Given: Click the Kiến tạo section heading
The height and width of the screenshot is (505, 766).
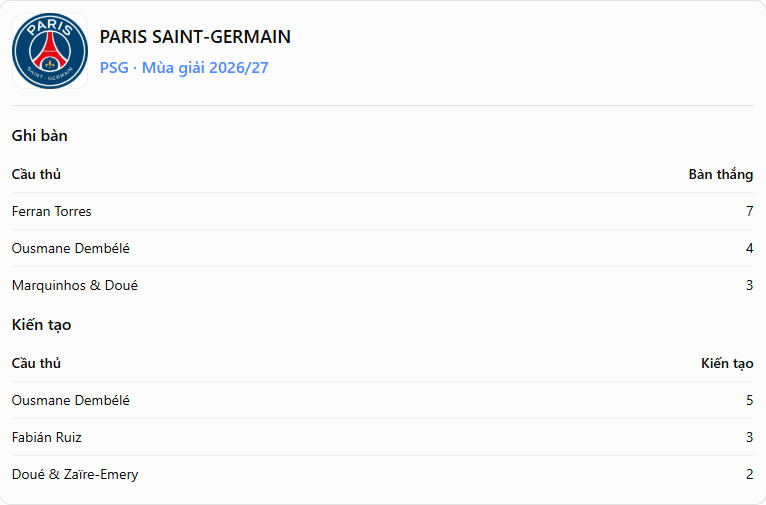Looking at the screenshot, I should [x=42, y=325].
